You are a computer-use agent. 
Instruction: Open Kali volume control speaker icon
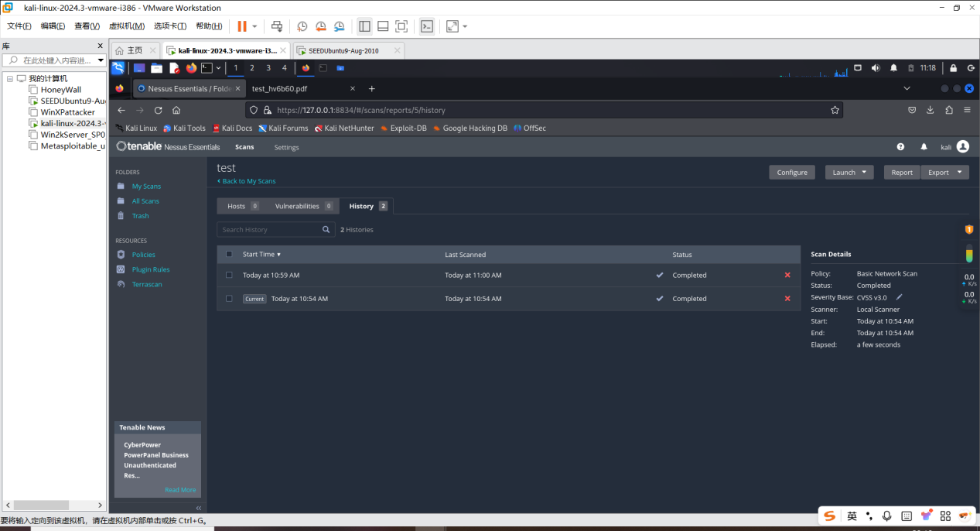pos(876,68)
